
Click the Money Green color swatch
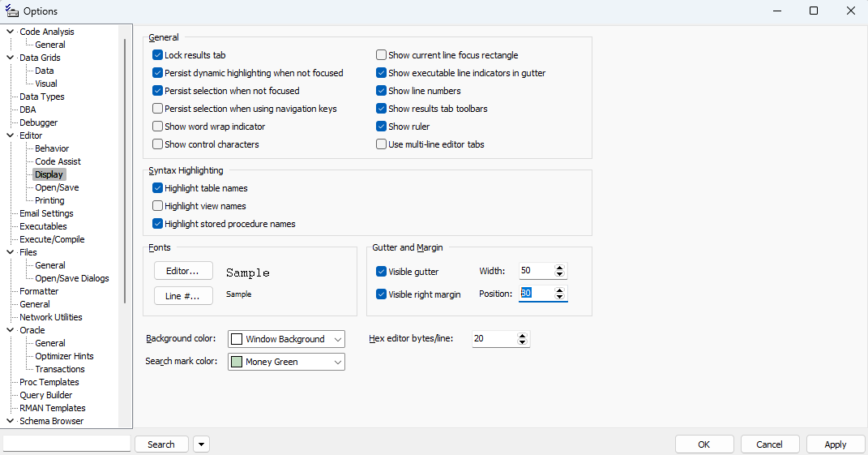(x=237, y=362)
